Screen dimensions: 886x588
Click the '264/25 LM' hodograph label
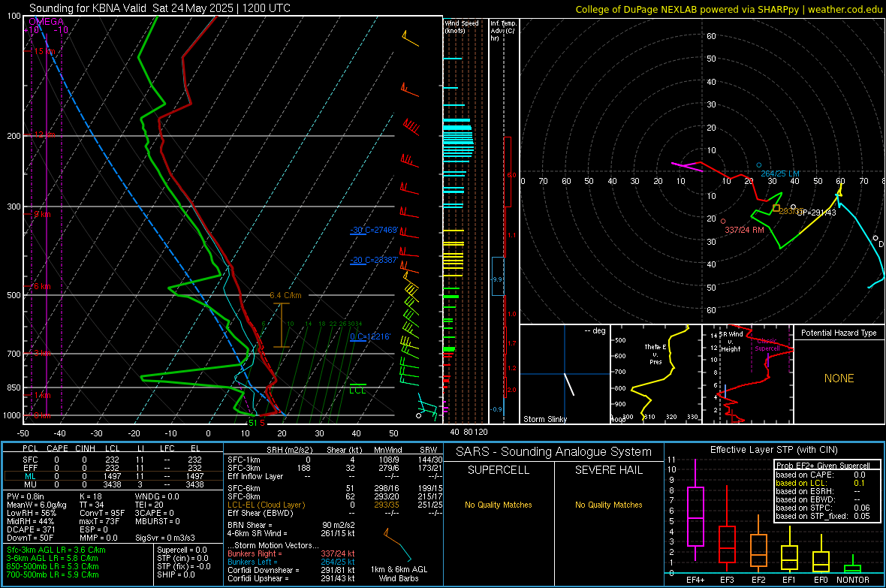tap(780, 173)
